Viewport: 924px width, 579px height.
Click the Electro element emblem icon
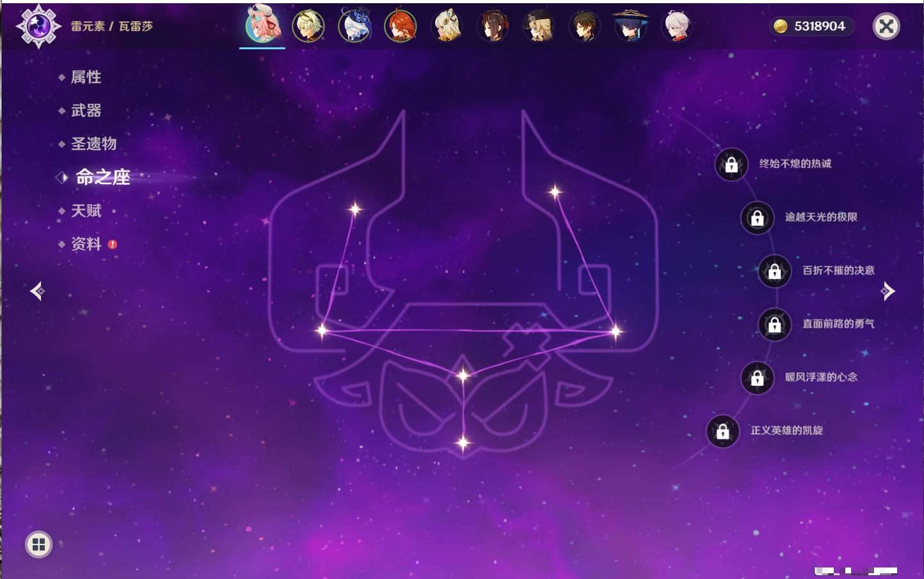tap(38, 26)
